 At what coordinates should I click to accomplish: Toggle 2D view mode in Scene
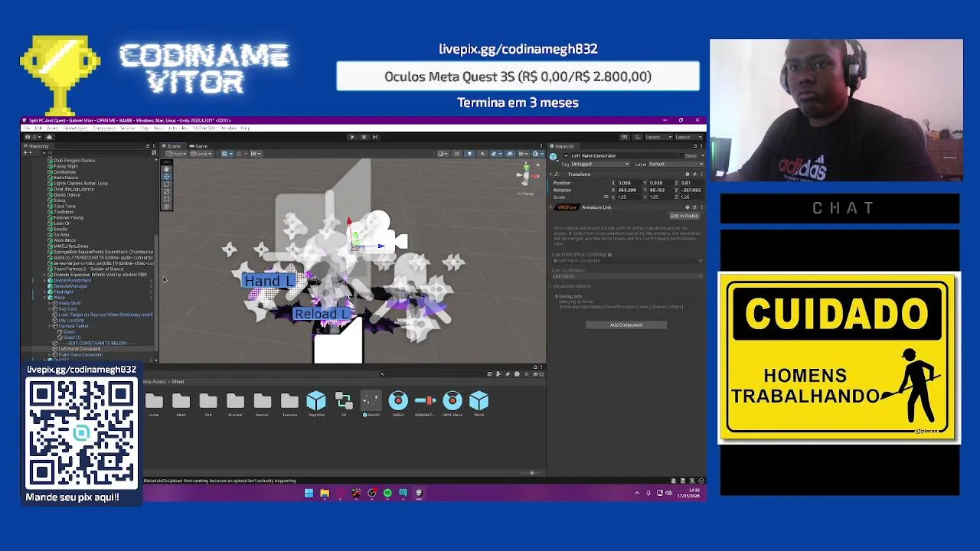click(x=456, y=153)
